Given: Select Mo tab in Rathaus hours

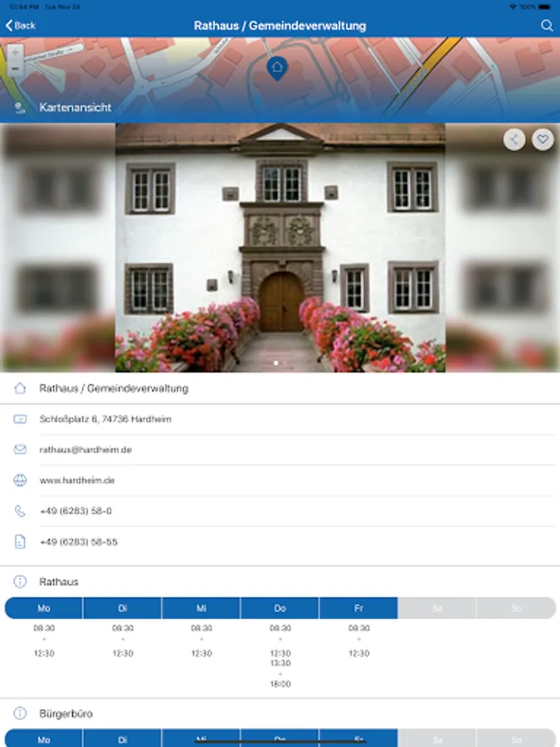Looking at the screenshot, I should coord(44,608).
